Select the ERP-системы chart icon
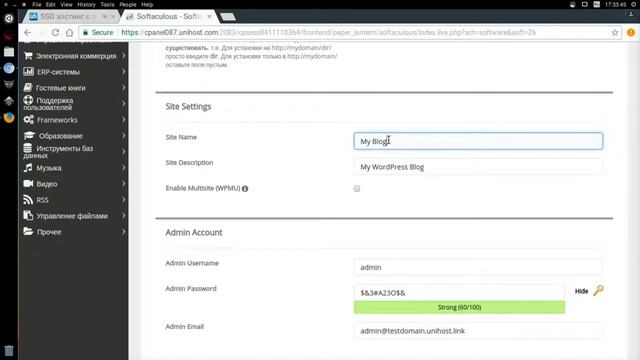 [x=28, y=71]
